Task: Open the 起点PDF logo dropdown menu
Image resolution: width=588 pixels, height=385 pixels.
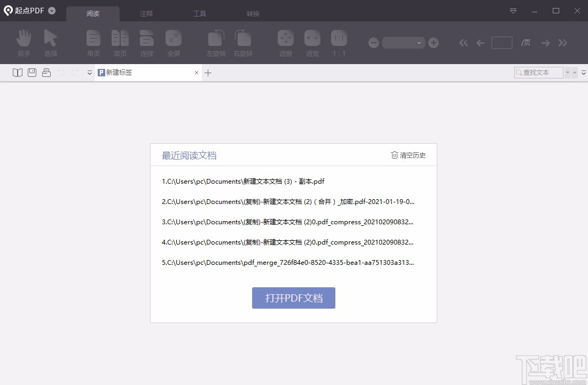Action: [51, 10]
